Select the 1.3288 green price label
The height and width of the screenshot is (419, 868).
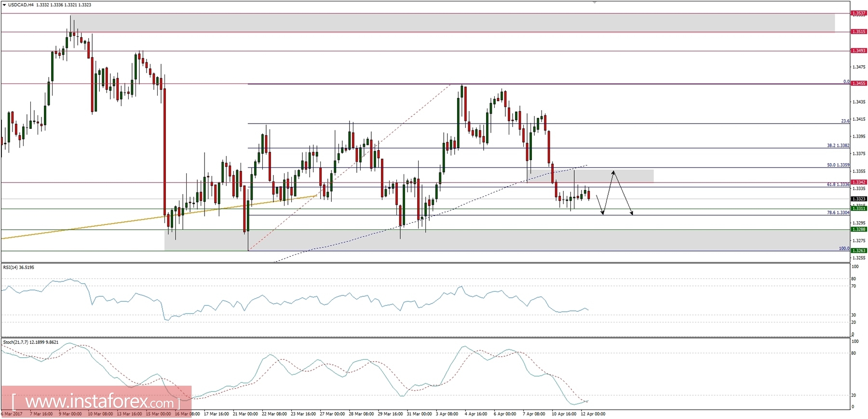858,229
